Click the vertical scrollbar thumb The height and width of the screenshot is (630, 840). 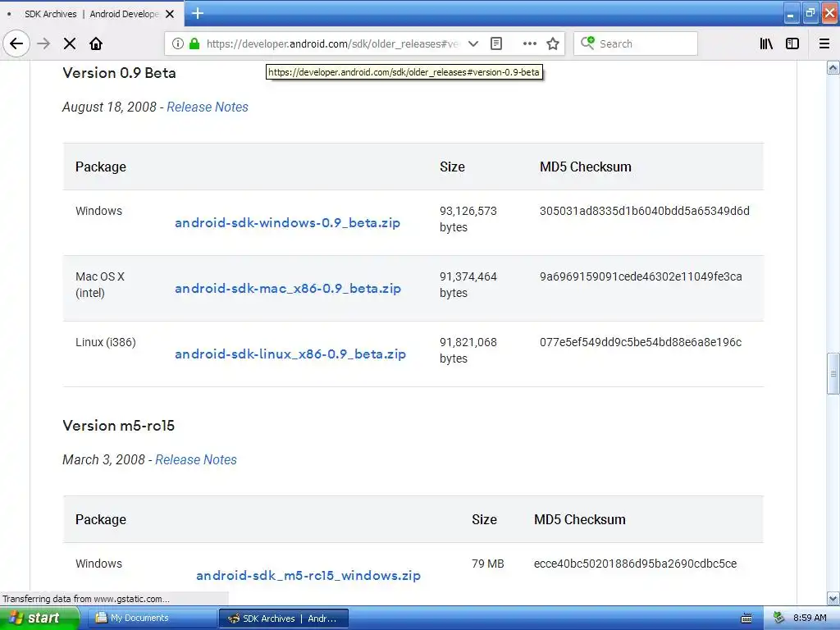833,374
